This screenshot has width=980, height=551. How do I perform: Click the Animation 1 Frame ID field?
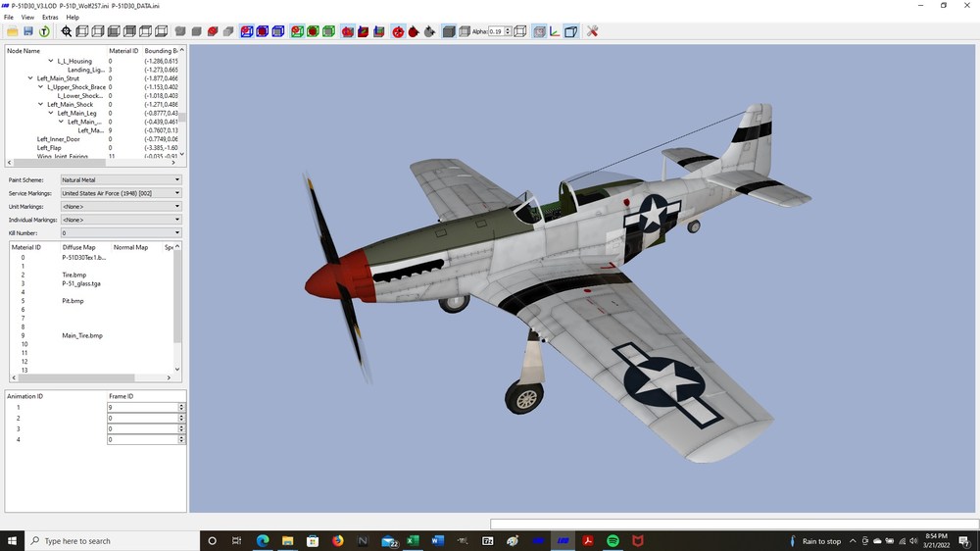coord(143,407)
